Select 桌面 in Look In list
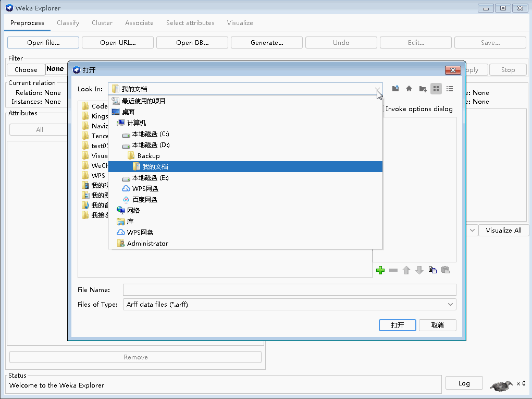 (245, 112)
